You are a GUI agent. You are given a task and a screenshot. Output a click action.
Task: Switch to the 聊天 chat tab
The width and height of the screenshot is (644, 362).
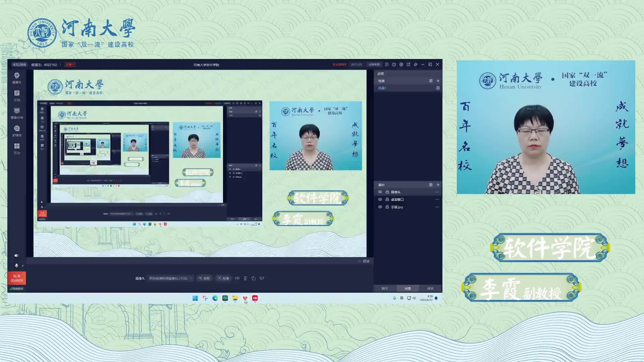(x=385, y=288)
